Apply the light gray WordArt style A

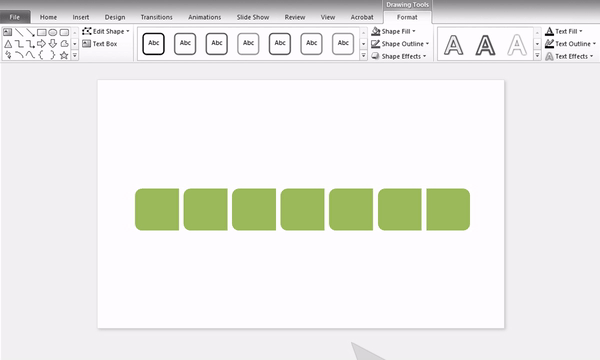[517, 45]
